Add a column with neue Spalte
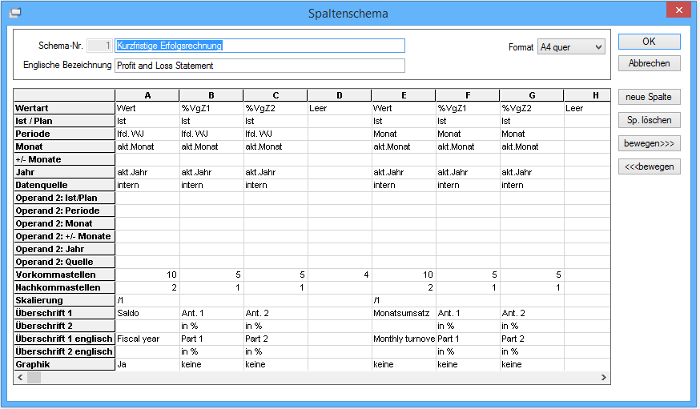The width and height of the screenshot is (700, 409). [649, 97]
